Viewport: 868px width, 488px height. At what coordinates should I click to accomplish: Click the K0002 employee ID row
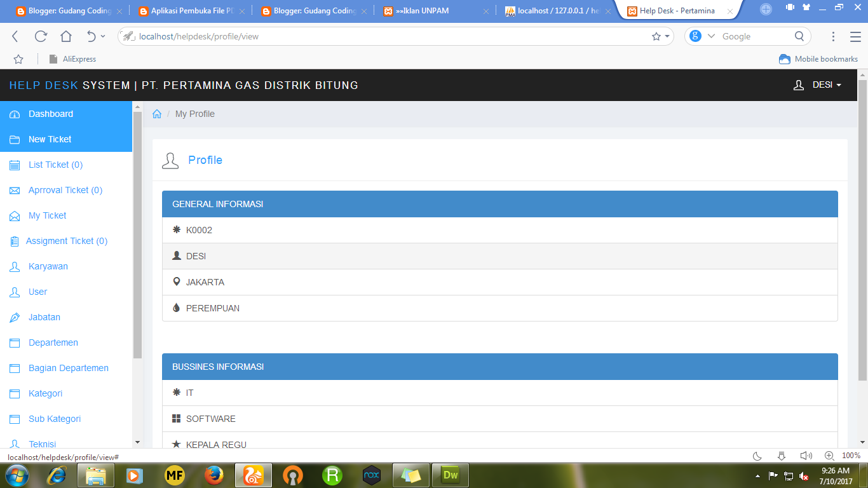(x=500, y=230)
